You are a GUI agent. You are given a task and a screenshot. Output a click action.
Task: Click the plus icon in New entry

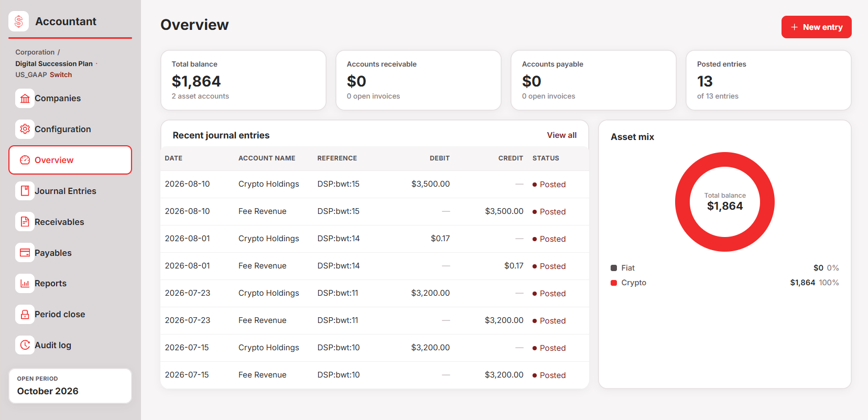(794, 27)
